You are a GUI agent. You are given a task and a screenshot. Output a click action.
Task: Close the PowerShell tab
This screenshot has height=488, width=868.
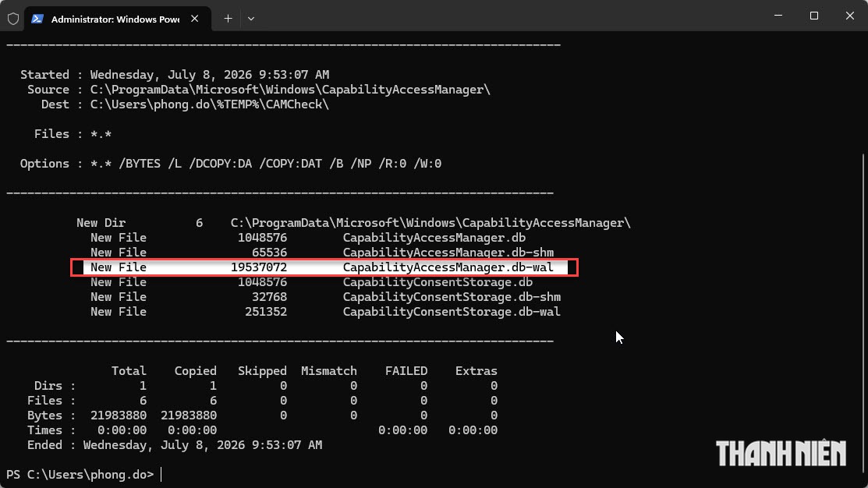point(195,19)
